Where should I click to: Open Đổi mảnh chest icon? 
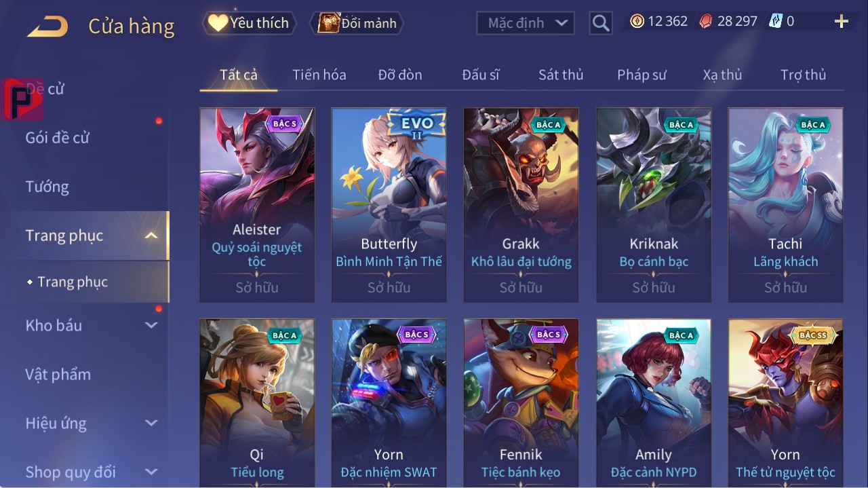[329, 23]
